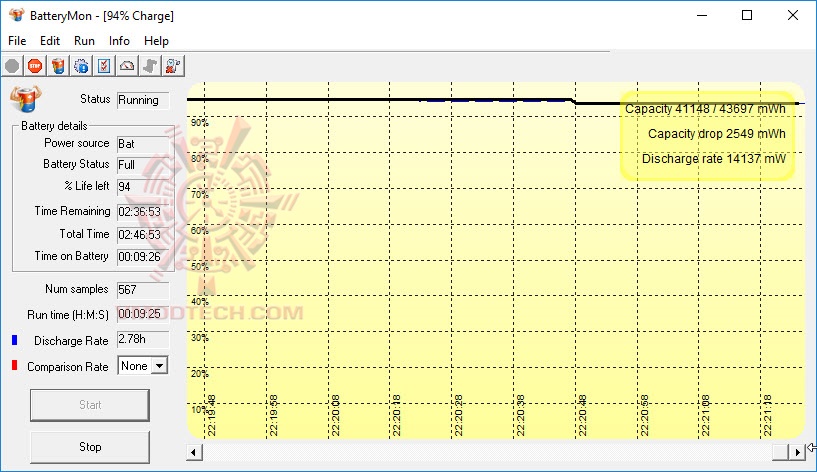Minimize the BatteryMon window
Viewport: 817px width, 472px height.
702,15
